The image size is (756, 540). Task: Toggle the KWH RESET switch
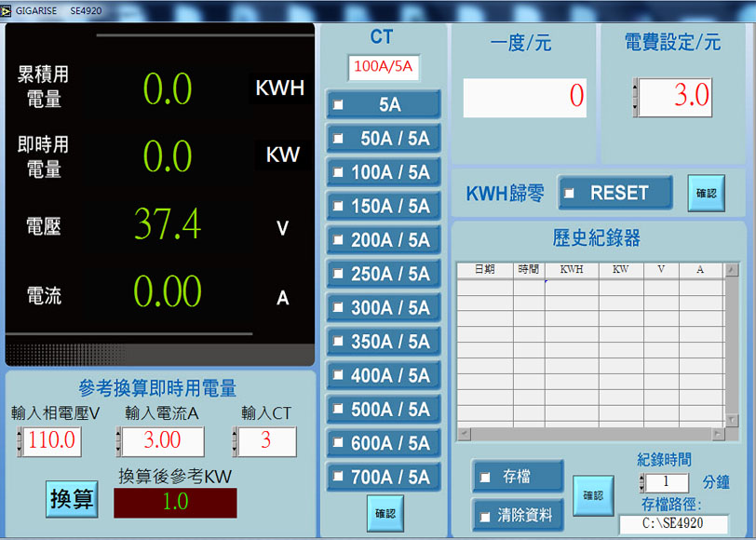[x=615, y=193]
